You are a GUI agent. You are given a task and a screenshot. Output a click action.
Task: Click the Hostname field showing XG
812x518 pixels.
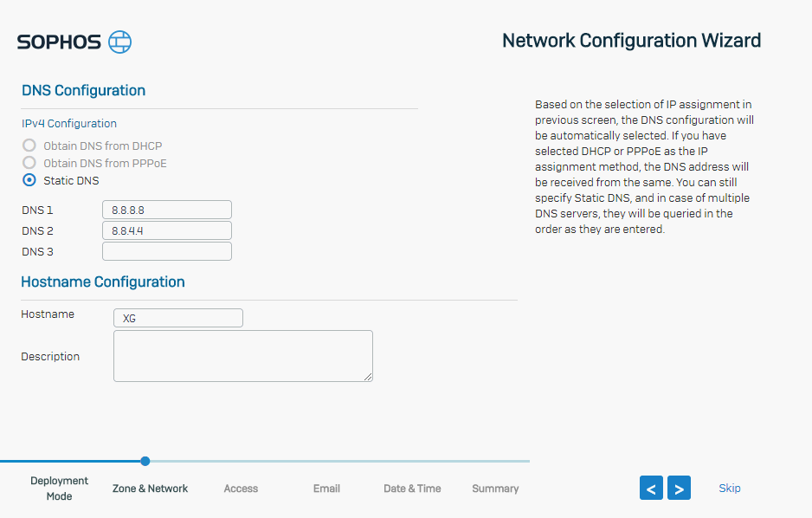pos(178,318)
